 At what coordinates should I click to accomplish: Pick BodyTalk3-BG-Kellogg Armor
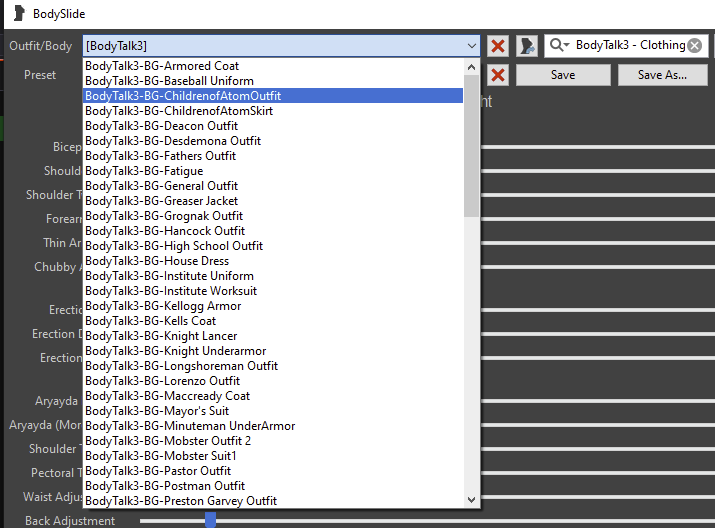pos(273,306)
